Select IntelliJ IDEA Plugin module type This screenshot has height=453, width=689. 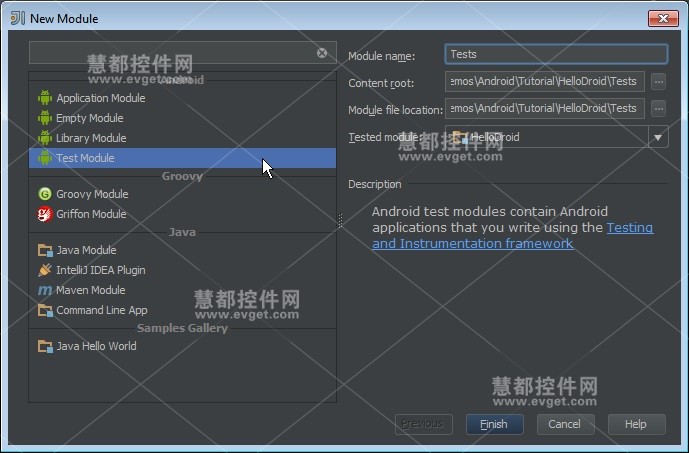pyautogui.click(x=182, y=270)
